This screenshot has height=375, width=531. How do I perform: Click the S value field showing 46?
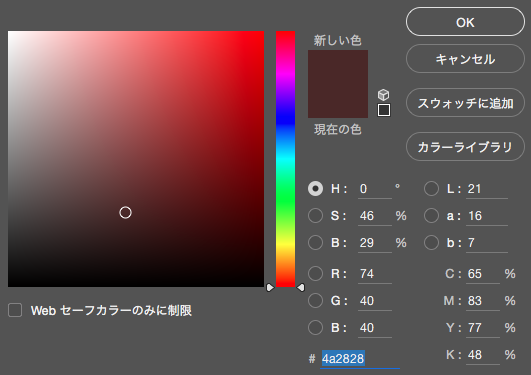[375, 216]
